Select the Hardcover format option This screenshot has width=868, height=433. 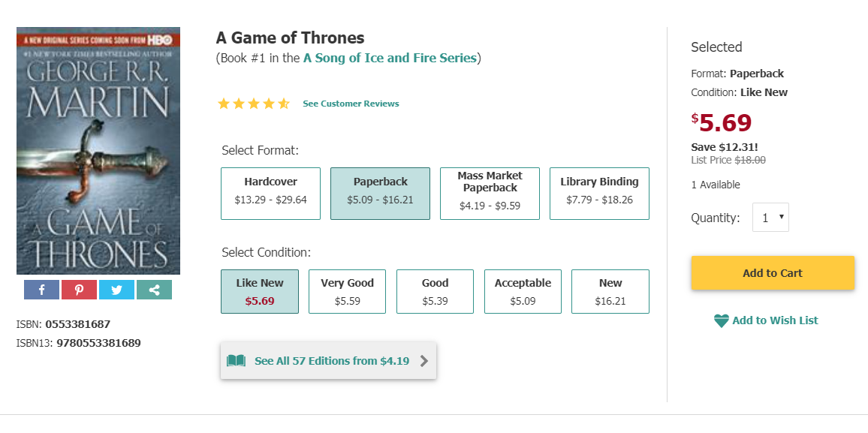(270, 193)
